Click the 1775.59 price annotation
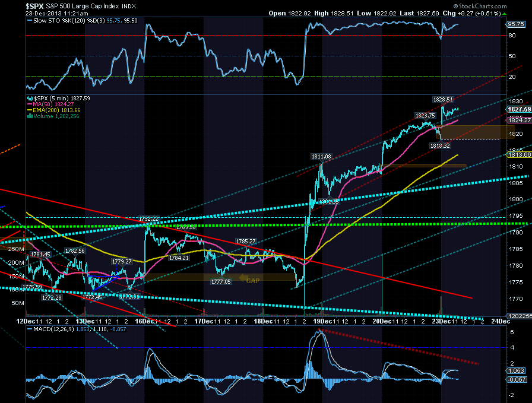Image resolution: width=532 pixels, height=403 pixels. (33, 287)
